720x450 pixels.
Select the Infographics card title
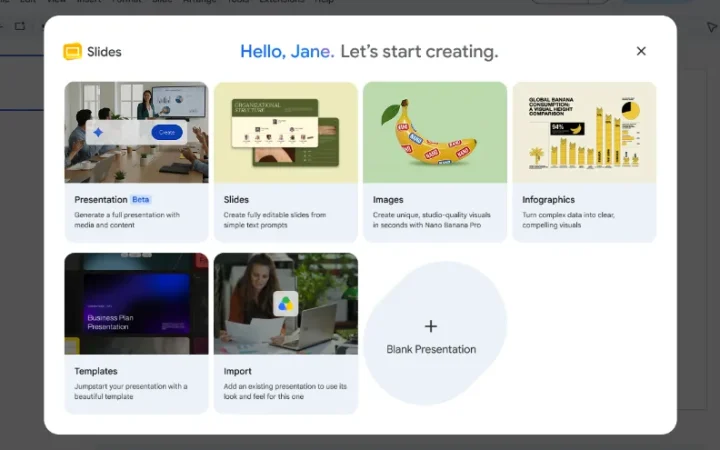click(548, 200)
